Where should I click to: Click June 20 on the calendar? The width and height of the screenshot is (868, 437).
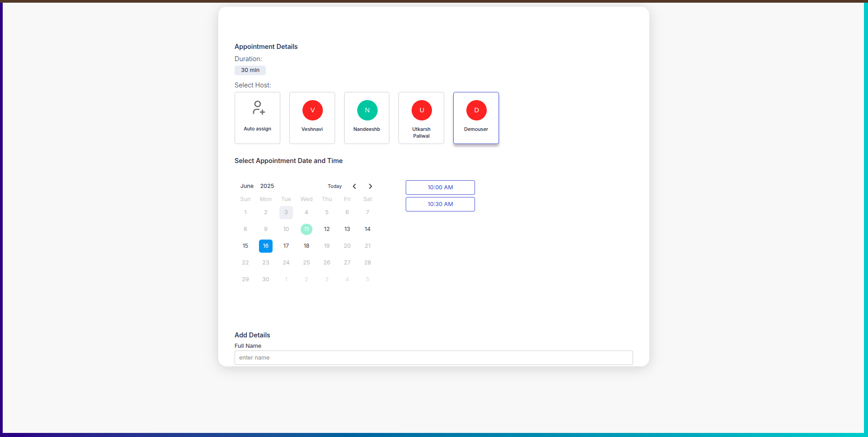click(347, 246)
